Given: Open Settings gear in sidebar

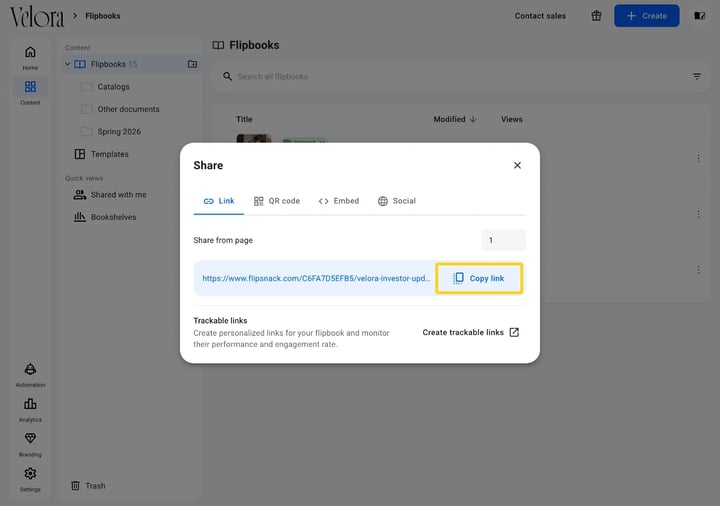Looking at the screenshot, I should pyautogui.click(x=30, y=479).
